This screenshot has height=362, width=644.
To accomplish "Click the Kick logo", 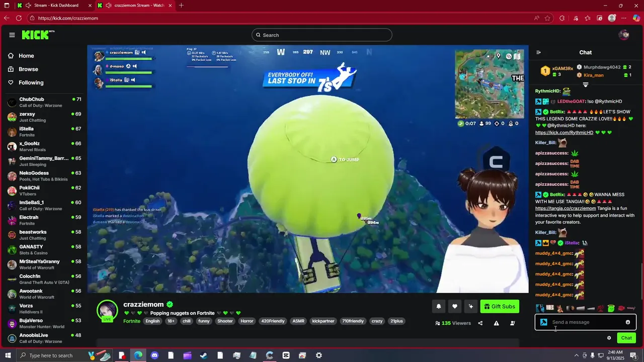I will click(38, 35).
